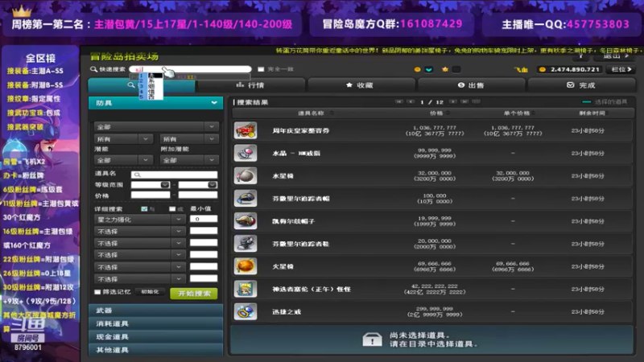The width and height of the screenshot is (644, 362).
Task: Sort results by 剩余时间 column
Action: click(x=593, y=113)
